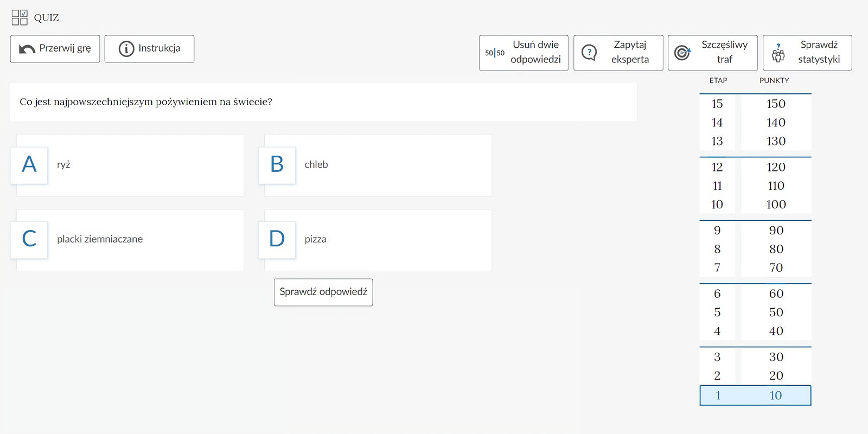
Task: Click the highlighted stage 1 row
Action: point(755,395)
